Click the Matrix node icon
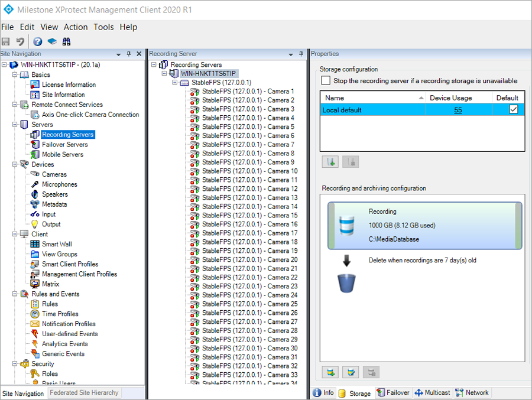The height and width of the screenshot is (400, 532). click(35, 284)
